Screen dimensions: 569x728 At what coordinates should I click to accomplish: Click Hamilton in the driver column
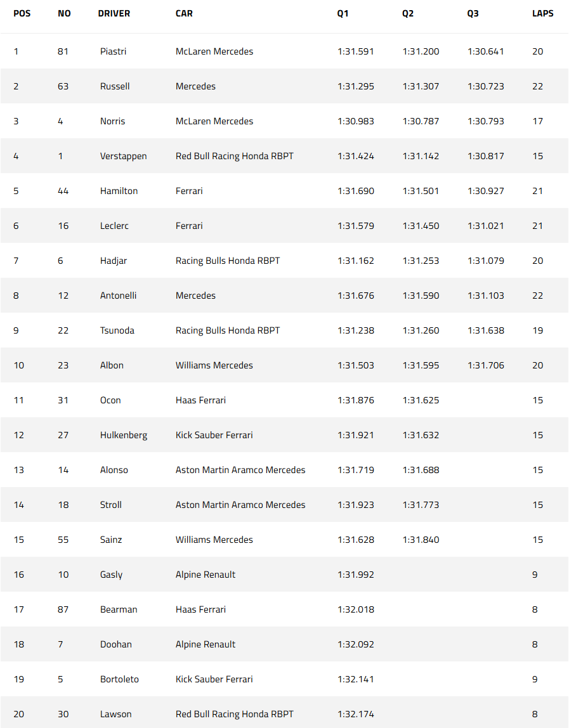[x=119, y=191]
